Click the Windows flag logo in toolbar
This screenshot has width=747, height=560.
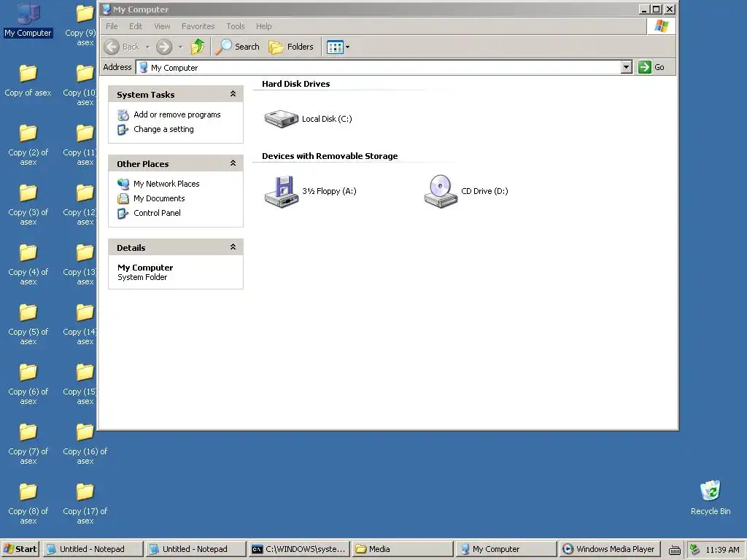click(x=661, y=26)
